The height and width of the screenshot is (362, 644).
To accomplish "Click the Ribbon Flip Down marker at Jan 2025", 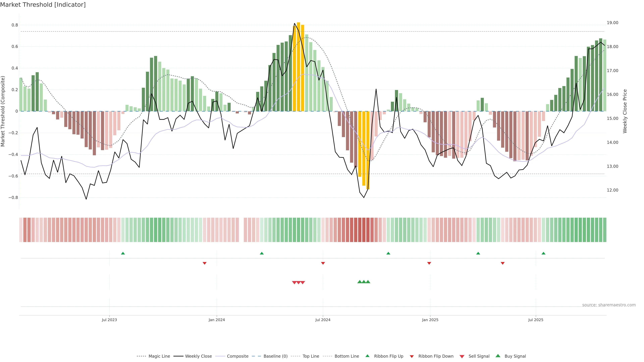I will click(x=429, y=263).
